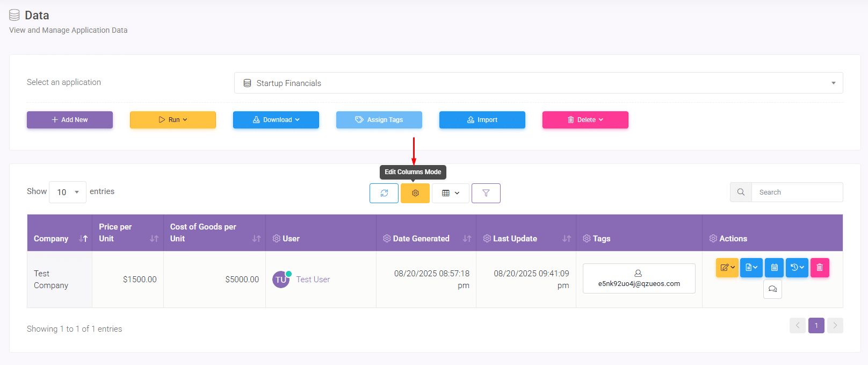Click the Import button
The height and width of the screenshot is (365, 868).
(482, 120)
